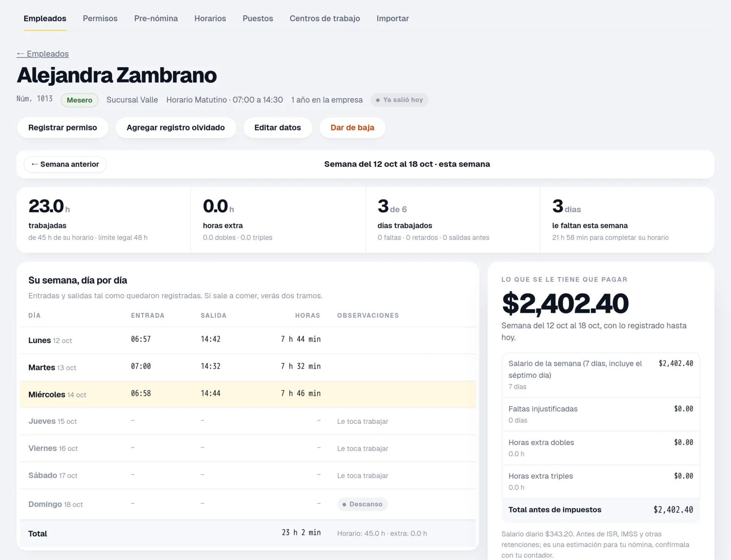Image resolution: width=731 pixels, height=560 pixels.
Task: Select the Domingo 18 oct row
Action: [248, 504]
